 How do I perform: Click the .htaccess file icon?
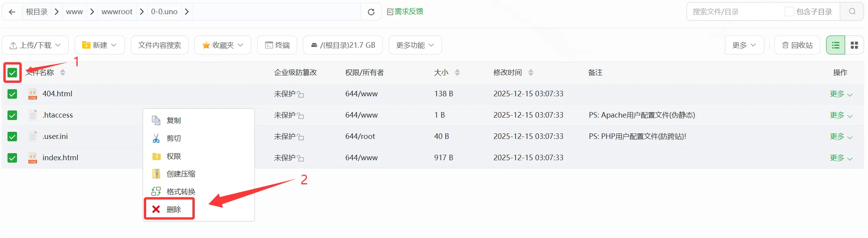pos(33,115)
